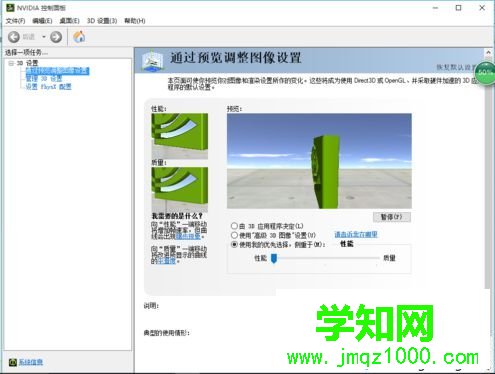Maximize the NVIDIA control panel window
Image resolution: width=495 pixels, height=374 pixels.
[x=459, y=8]
